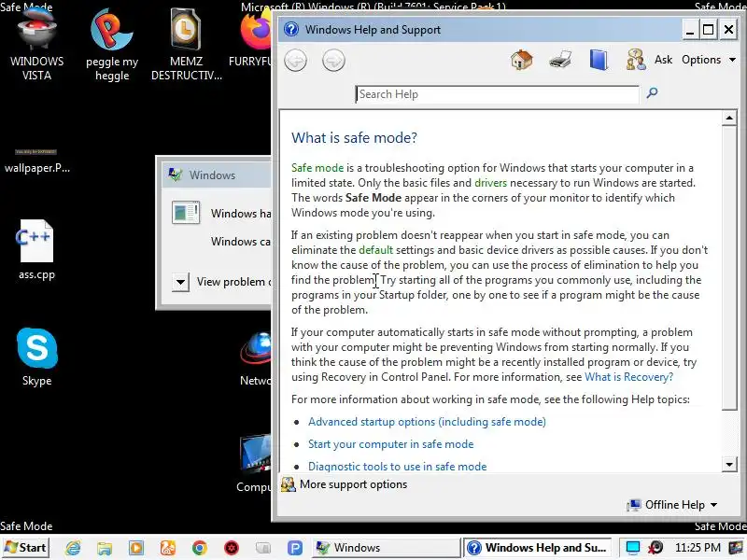Click the Ask people icon
The height and width of the screenshot is (560, 747).
[636, 60]
